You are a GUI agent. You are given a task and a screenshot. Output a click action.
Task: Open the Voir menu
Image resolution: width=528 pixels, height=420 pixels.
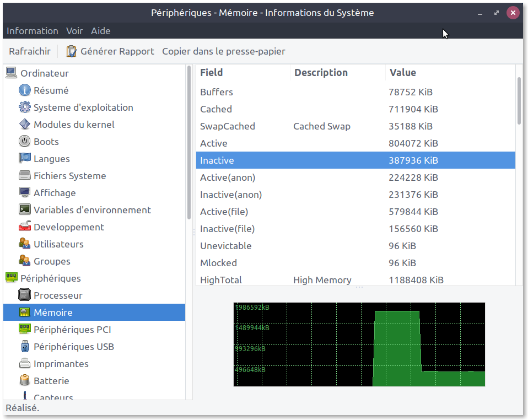tap(74, 31)
